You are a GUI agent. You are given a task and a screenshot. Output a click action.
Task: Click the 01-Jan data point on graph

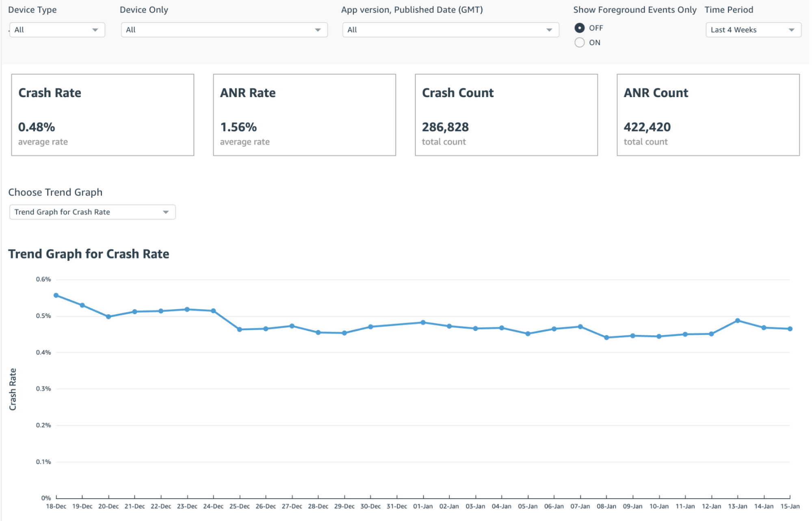(x=423, y=322)
